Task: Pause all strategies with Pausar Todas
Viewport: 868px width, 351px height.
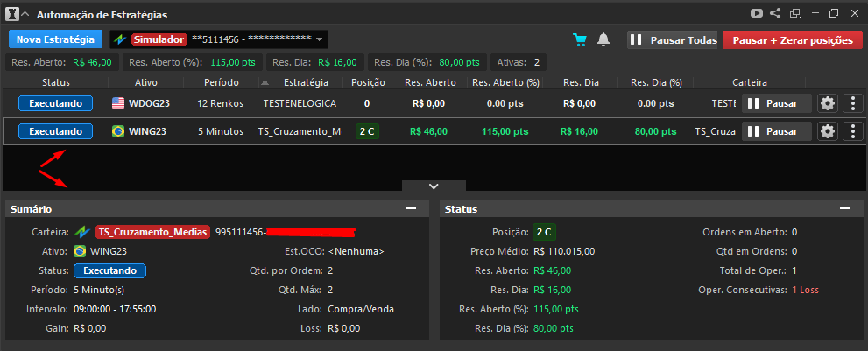Action: pos(672,40)
